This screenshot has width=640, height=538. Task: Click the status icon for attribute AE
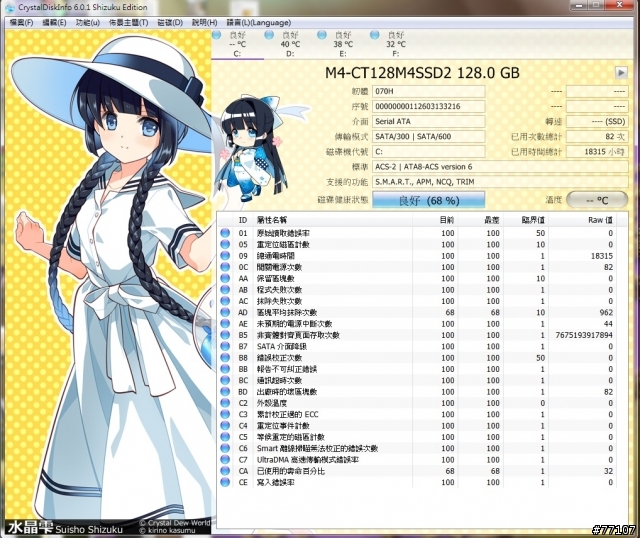225,324
